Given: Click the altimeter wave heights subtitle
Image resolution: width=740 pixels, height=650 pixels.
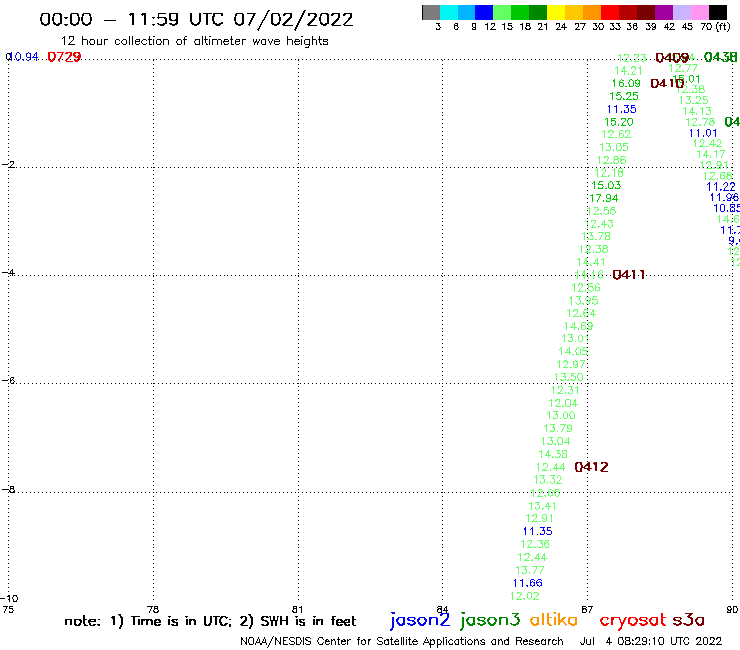Looking at the screenshot, I should tap(194, 41).
